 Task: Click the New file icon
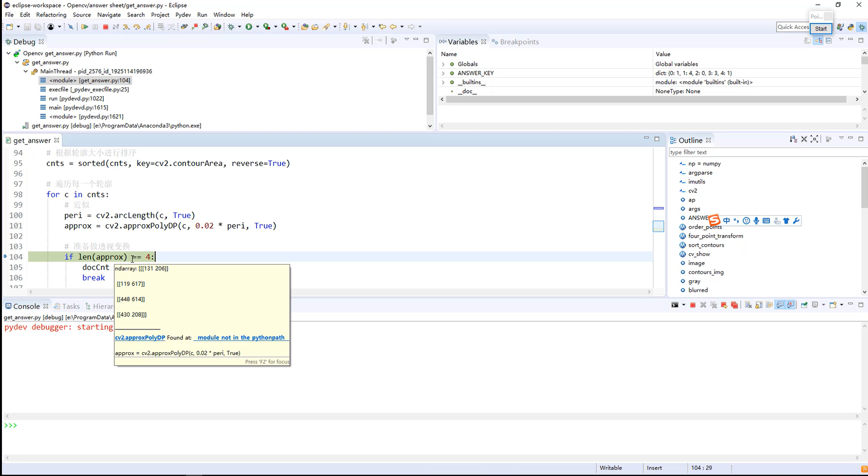9,27
